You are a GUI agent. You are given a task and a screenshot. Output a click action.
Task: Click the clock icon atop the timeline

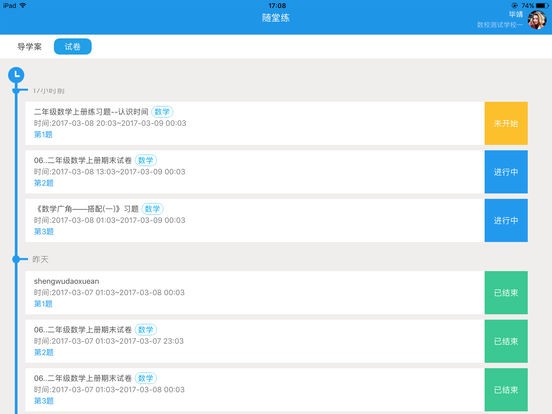(x=16, y=75)
